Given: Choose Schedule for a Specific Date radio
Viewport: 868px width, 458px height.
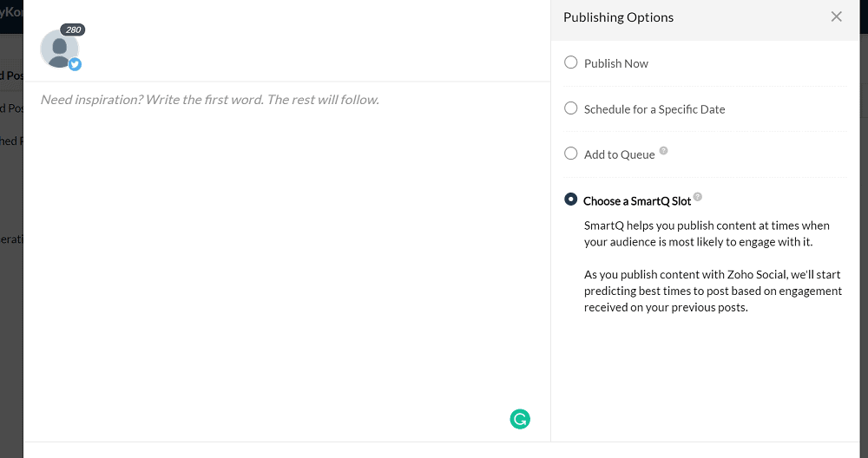Looking at the screenshot, I should pos(571,108).
